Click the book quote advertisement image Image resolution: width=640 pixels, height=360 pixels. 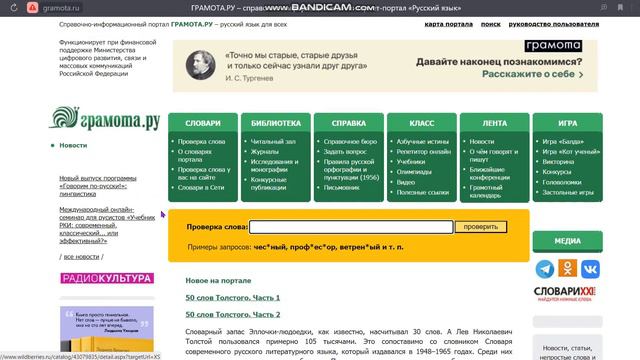[107, 329]
